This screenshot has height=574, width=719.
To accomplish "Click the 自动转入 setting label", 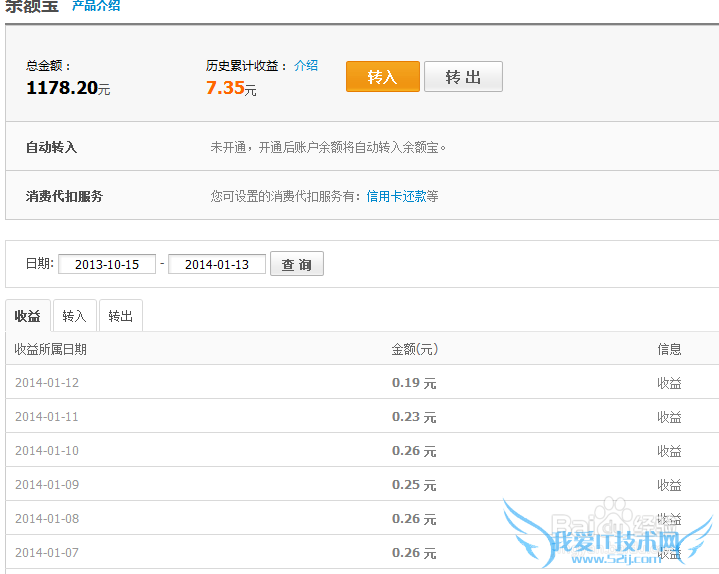I will tap(51, 147).
